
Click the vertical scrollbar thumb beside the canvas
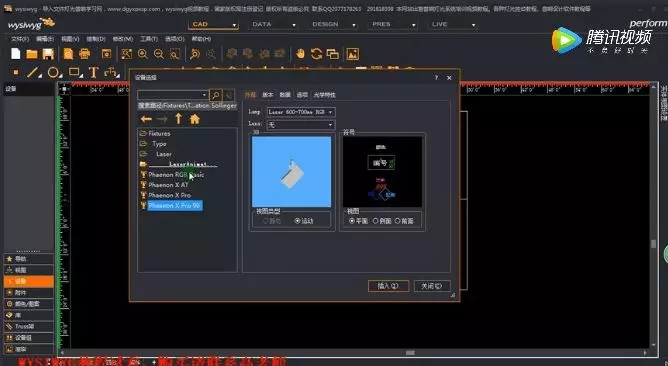(x=653, y=244)
